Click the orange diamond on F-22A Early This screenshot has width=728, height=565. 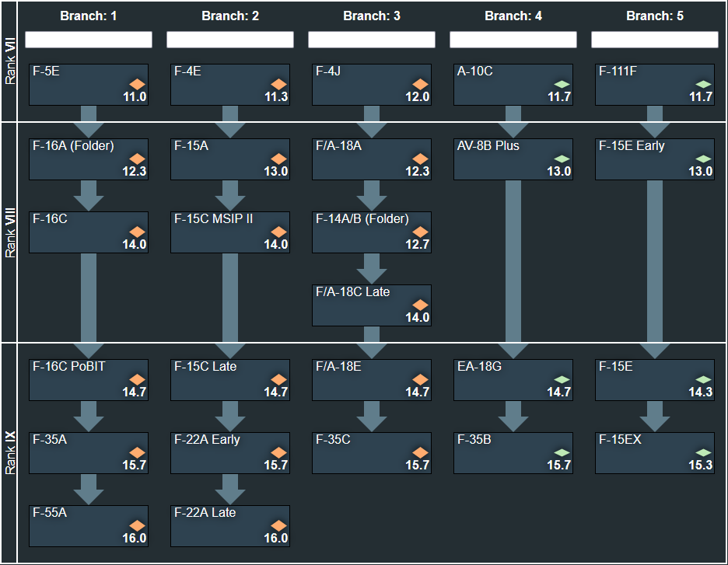279,453
